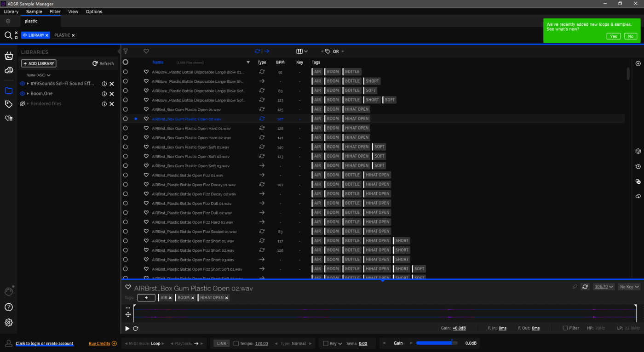
Task: Favorite AIRBrst_Box Gum Plastic Open 01.wav heart
Action: pyautogui.click(x=146, y=109)
